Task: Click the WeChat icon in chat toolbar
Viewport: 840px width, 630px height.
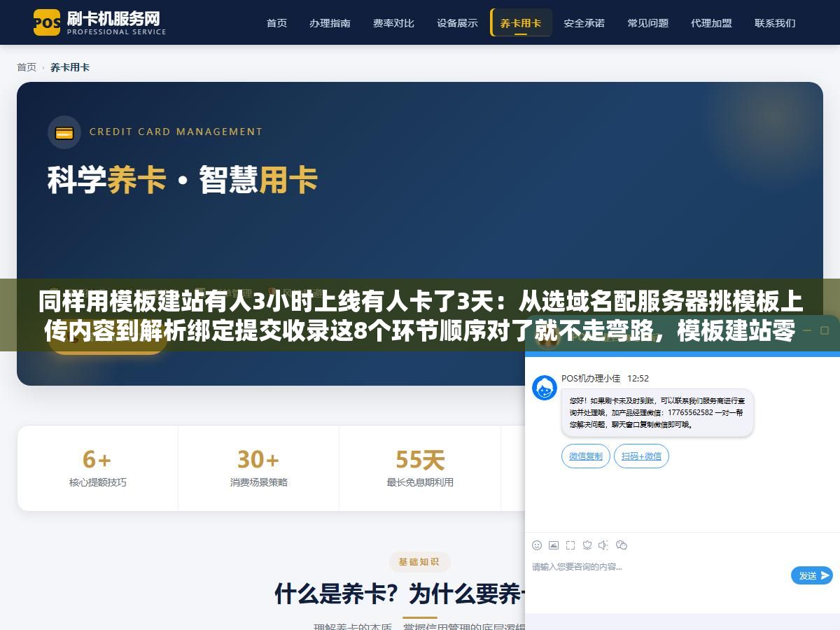Action: (621, 545)
